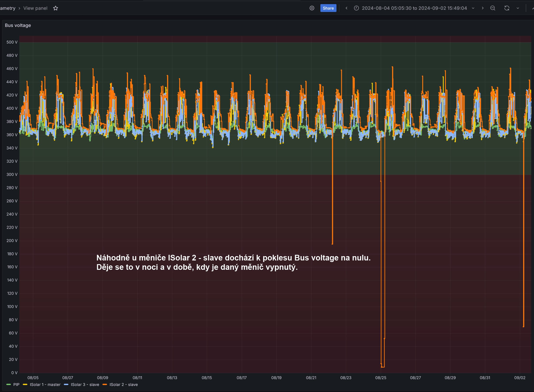
Task: Toggle ISolar 3 - slave series visibility
Action: click(x=85, y=385)
